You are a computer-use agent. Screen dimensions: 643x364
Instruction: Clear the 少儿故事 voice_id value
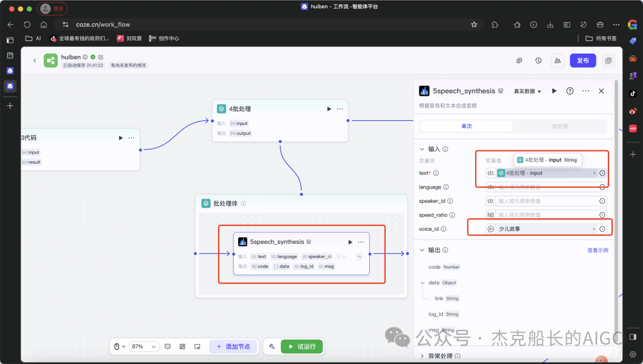point(594,229)
